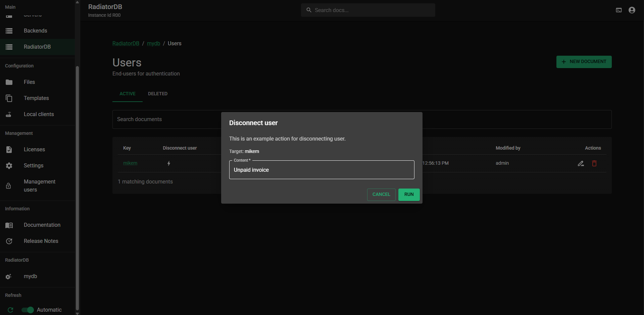The image size is (644, 315).
Task: Click the Modified by column header
Action: click(508, 148)
